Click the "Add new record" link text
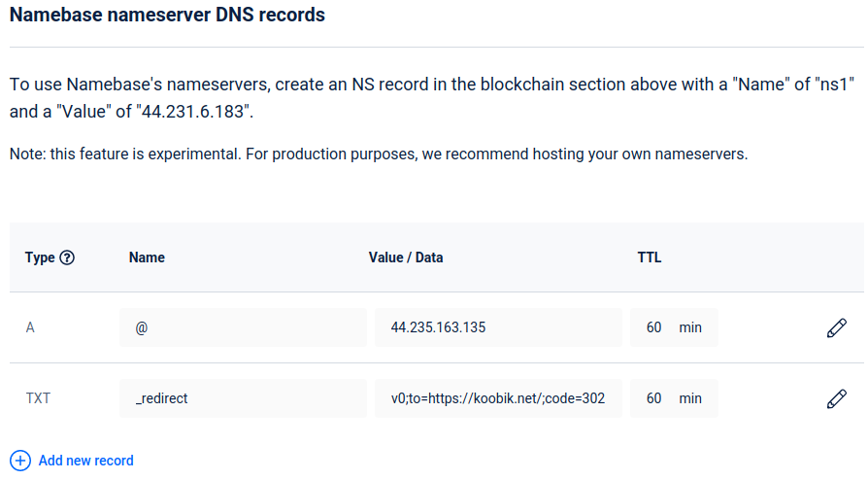Image resolution: width=868 pixels, height=480 pixels. point(86,461)
